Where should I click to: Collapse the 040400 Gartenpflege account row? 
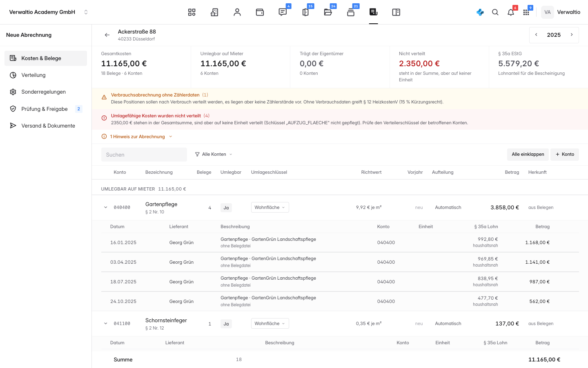pos(106,207)
